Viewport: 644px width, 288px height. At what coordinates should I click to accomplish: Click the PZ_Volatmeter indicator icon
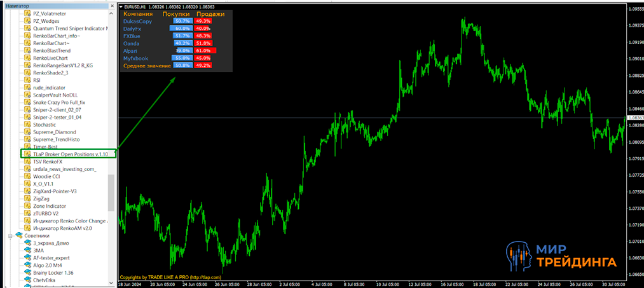click(27, 13)
